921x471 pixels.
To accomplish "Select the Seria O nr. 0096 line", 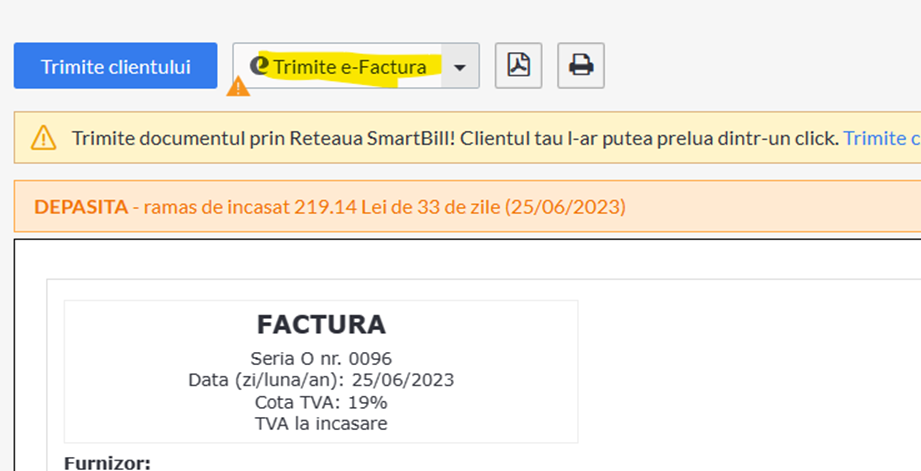I will (321, 358).
